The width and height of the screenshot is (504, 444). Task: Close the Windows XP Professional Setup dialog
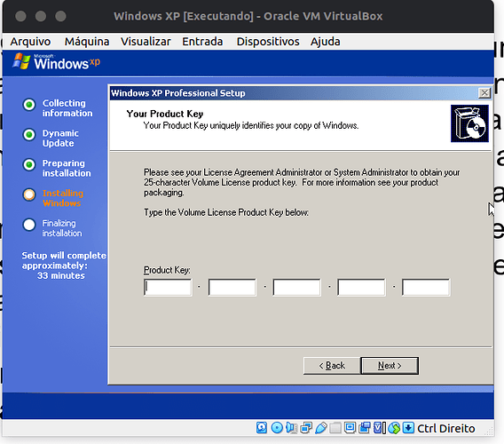click(x=484, y=93)
